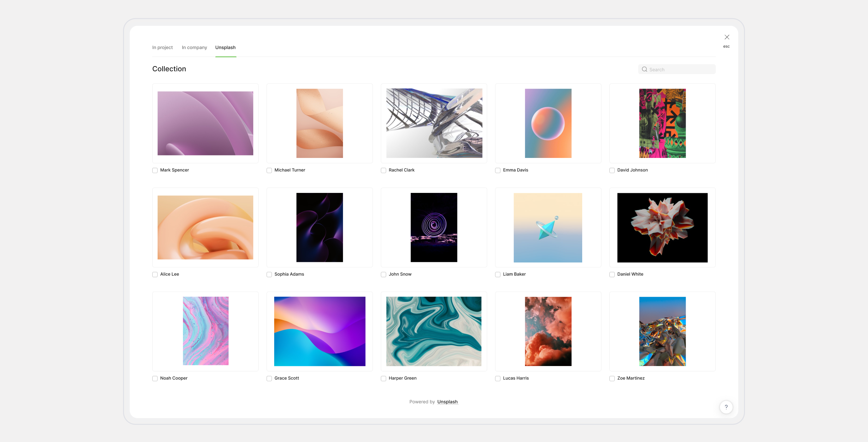
Task: Switch to the In company tab
Action: 194,47
